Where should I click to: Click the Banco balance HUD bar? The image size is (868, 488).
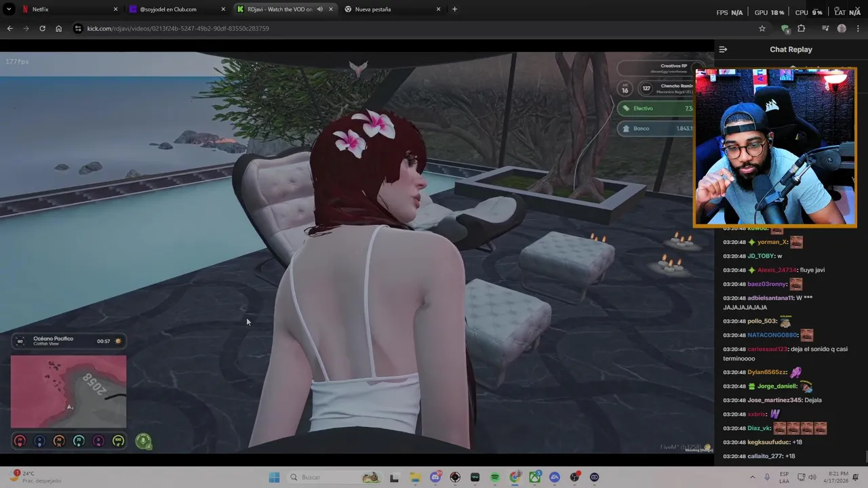pos(656,128)
